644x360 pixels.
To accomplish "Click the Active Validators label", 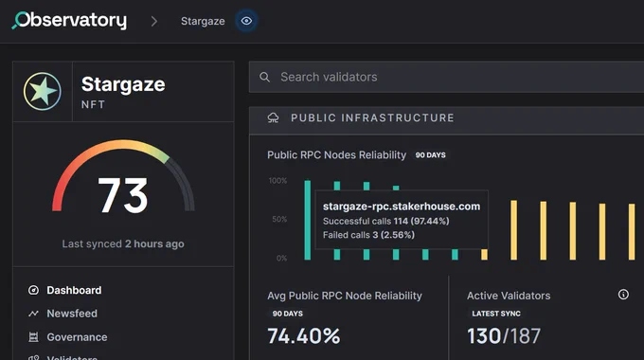I will [x=509, y=296].
